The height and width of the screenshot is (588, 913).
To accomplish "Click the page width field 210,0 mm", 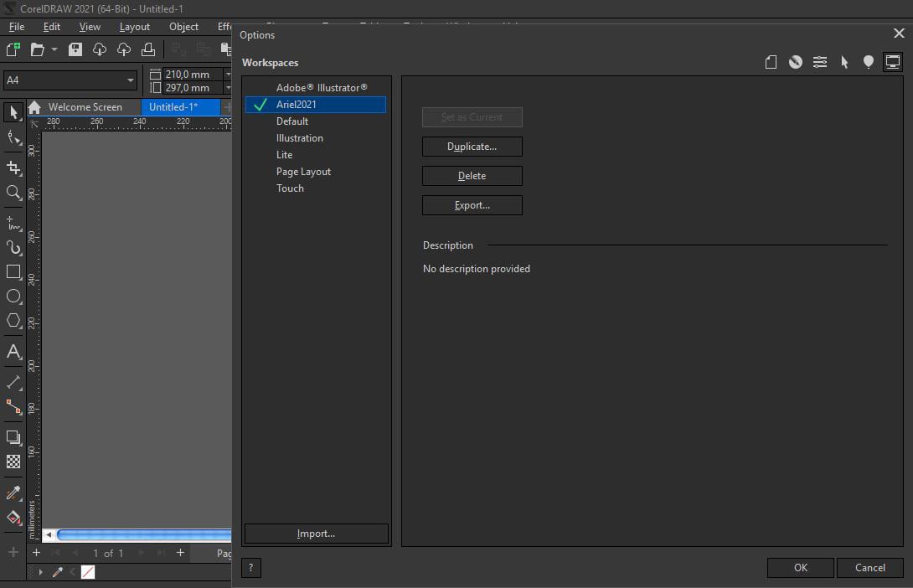I will point(193,74).
